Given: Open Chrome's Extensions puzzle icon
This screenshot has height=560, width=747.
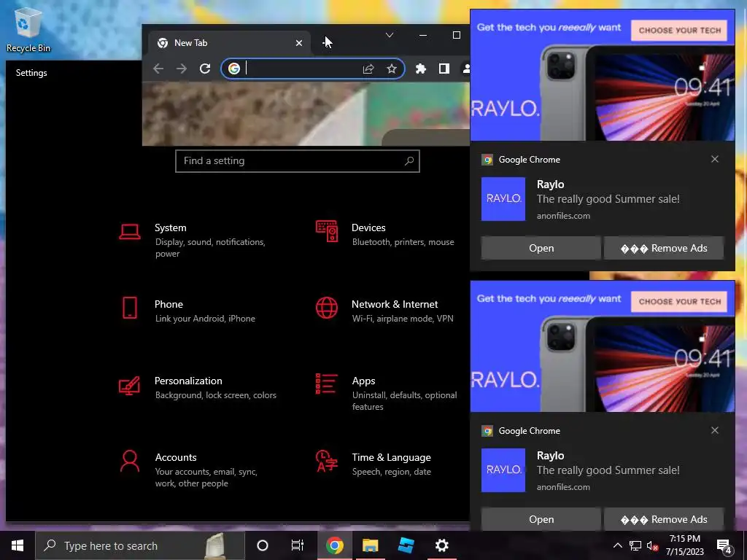Looking at the screenshot, I should click(421, 69).
